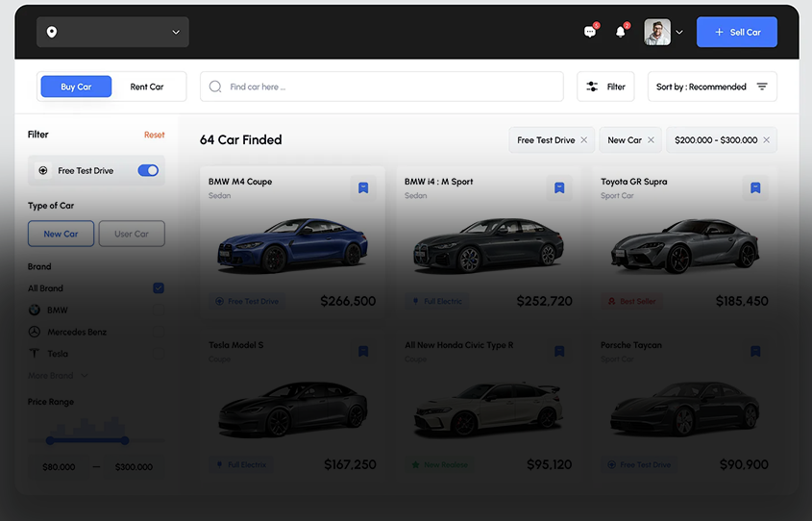Click the location pin icon
This screenshot has height=521, width=812.
pyautogui.click(x=52, y=32)
